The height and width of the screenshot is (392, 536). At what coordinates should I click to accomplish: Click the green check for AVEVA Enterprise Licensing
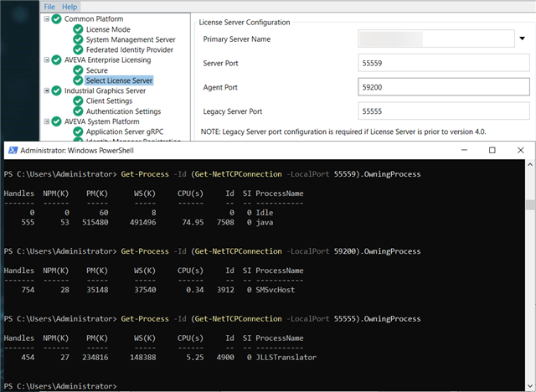click(x=56, y=60)
